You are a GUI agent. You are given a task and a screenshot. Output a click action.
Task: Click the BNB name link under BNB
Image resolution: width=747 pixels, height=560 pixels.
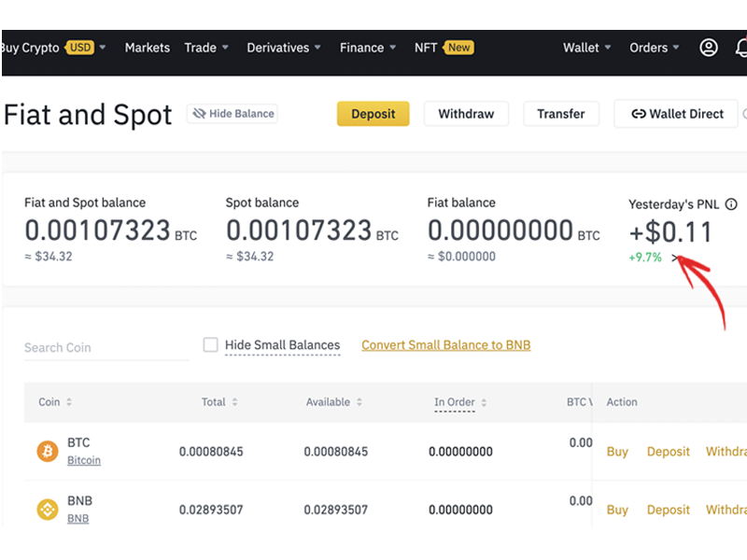78,518
